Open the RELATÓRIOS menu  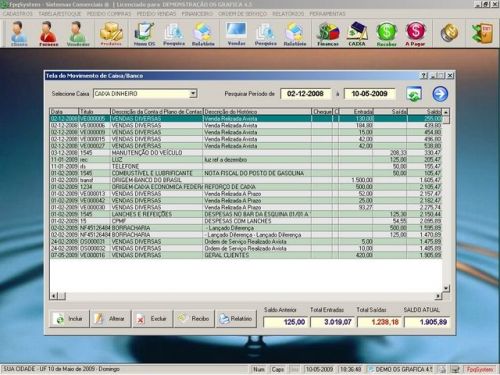point(288,14)
